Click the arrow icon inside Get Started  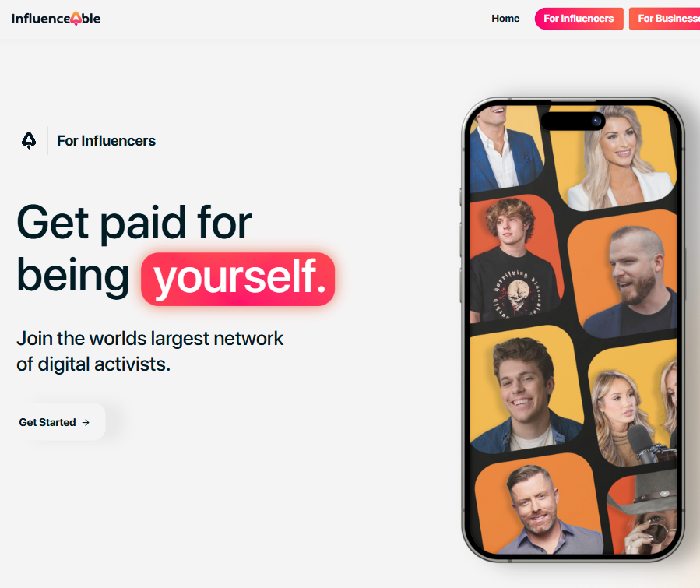point(86,422)
